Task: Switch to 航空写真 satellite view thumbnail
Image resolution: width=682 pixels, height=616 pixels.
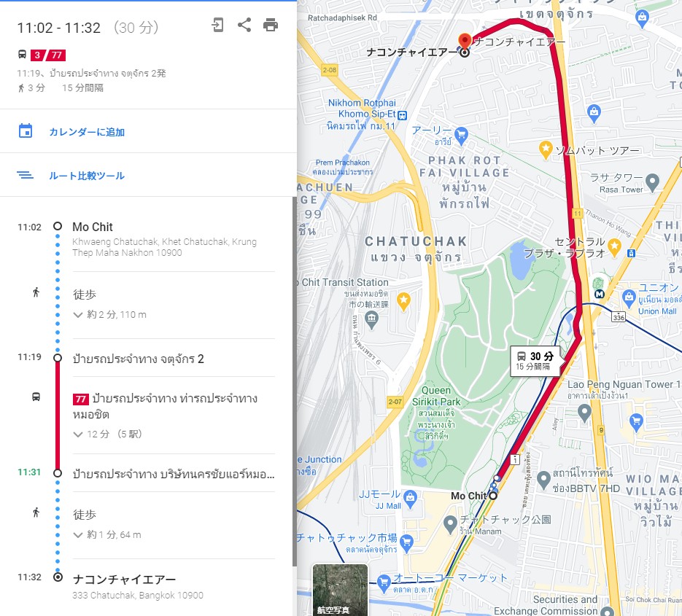Action: click(x=340, y=590)
